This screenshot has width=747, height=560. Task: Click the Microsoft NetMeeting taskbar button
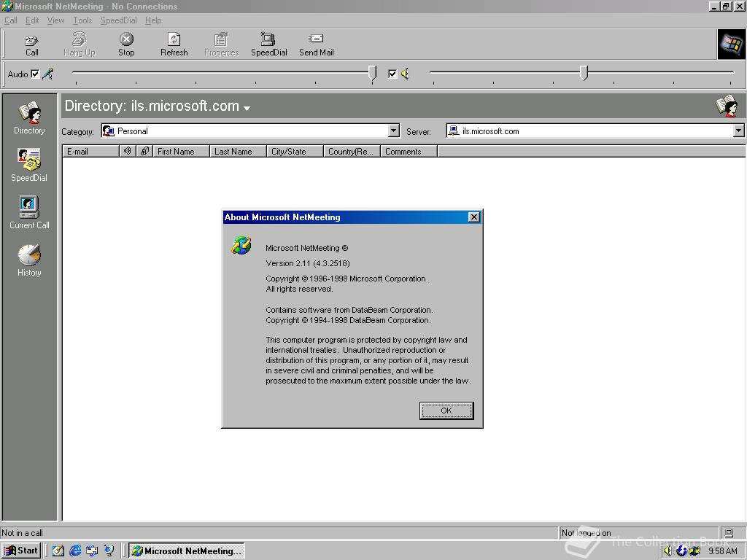pos(187,551)
